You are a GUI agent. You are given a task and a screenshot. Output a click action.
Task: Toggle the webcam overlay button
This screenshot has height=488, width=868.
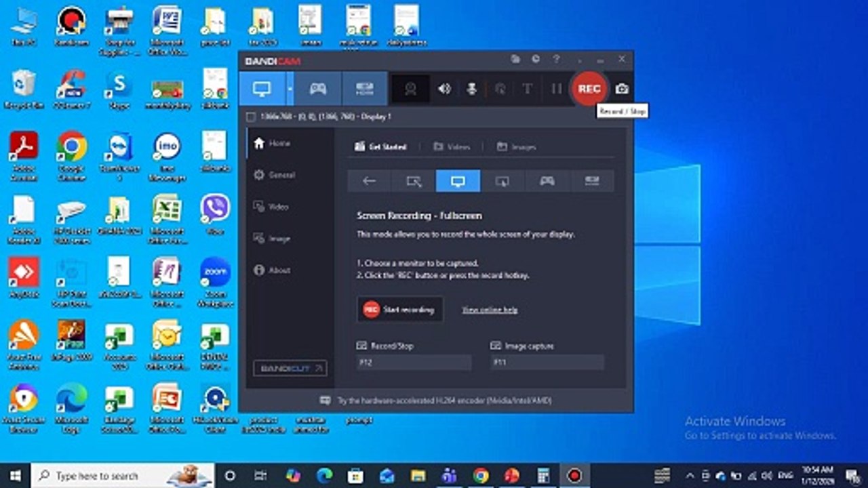tap(410, 89)
